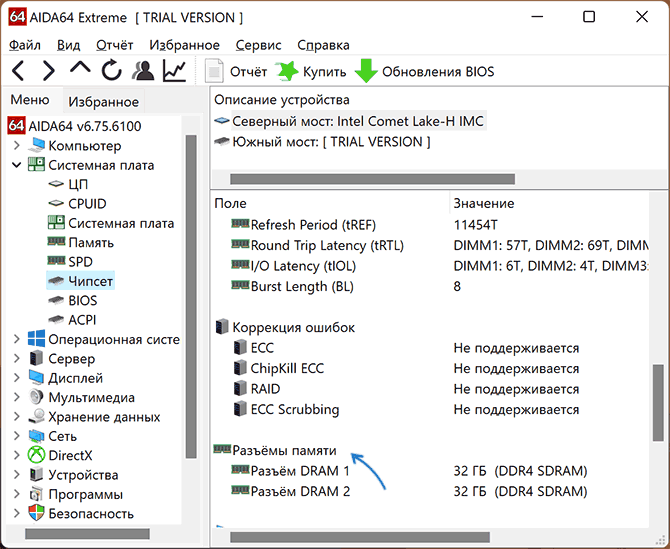
Task: Click the Forward navigation arrow
Action: (48, 71)
